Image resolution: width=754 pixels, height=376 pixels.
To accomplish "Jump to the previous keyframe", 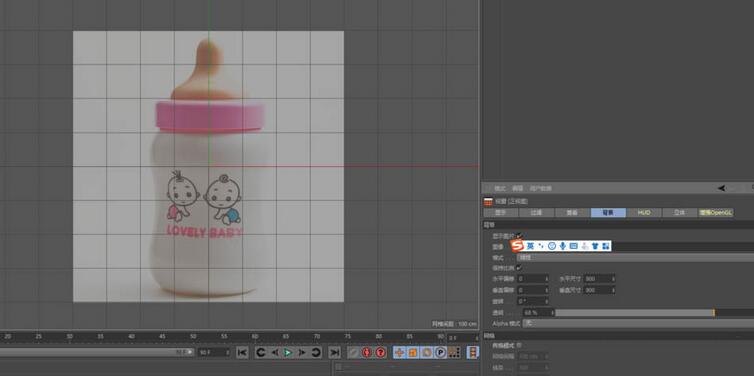I will coord(261,352).
